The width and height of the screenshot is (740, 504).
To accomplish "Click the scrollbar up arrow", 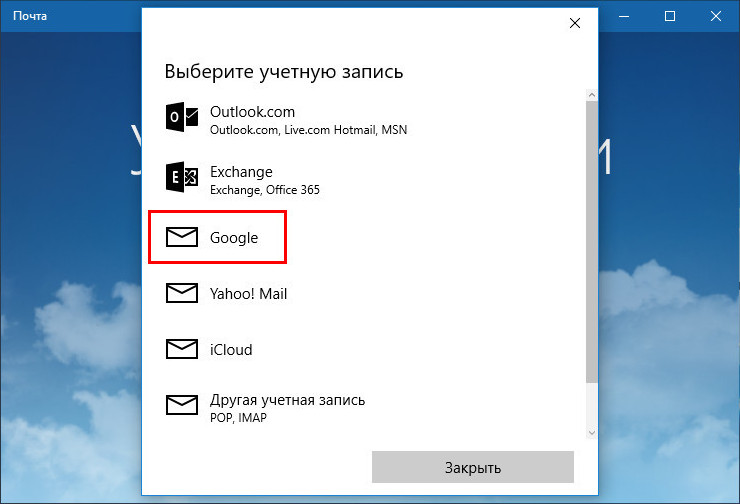I will pyautogui.click(x=592, y=95).
